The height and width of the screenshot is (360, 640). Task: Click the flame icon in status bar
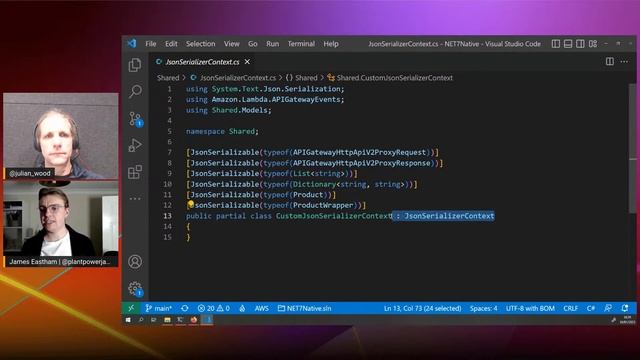[x=242, y=308]
